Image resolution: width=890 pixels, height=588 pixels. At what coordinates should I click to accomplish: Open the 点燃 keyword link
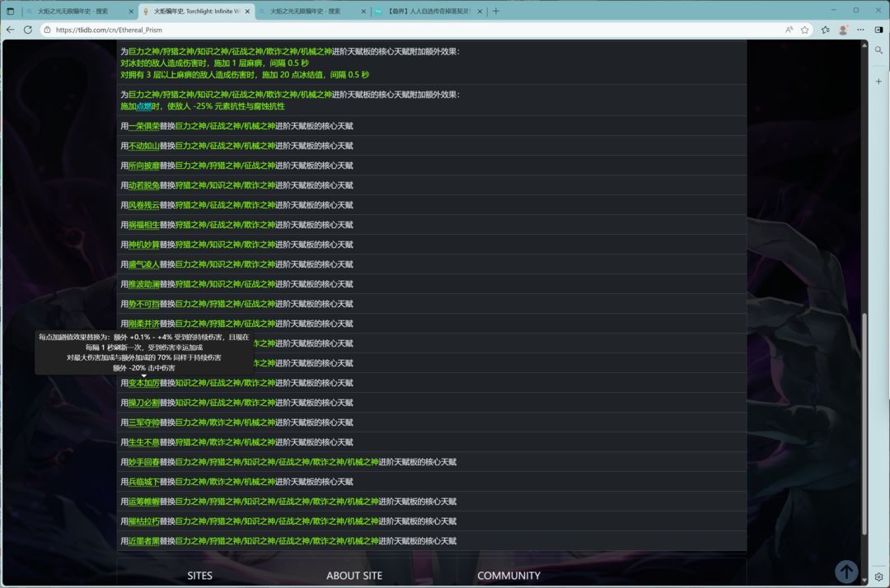tap(143, 106)
